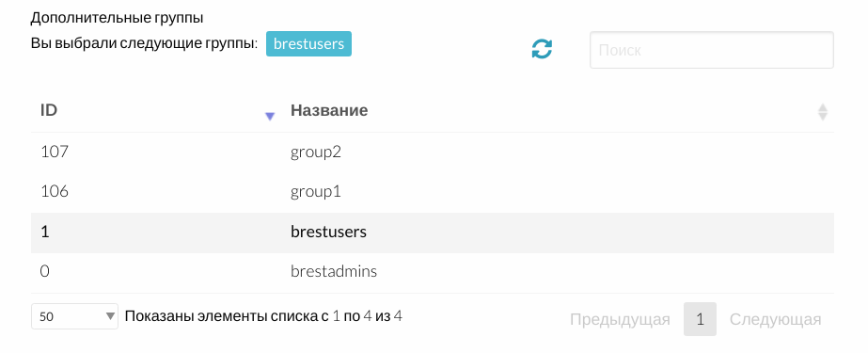
Task: Select the group1 row
Action: click(x=433, y=192)
